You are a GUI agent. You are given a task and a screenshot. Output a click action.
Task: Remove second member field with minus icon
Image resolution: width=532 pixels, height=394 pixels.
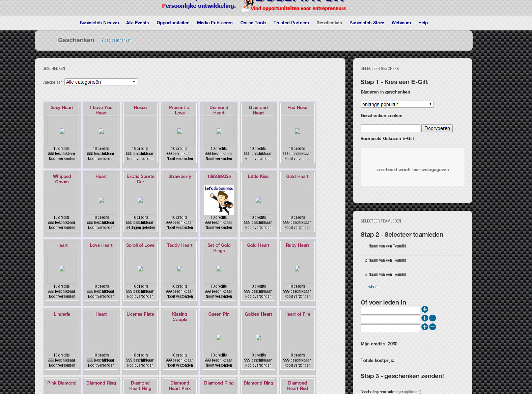432,318
